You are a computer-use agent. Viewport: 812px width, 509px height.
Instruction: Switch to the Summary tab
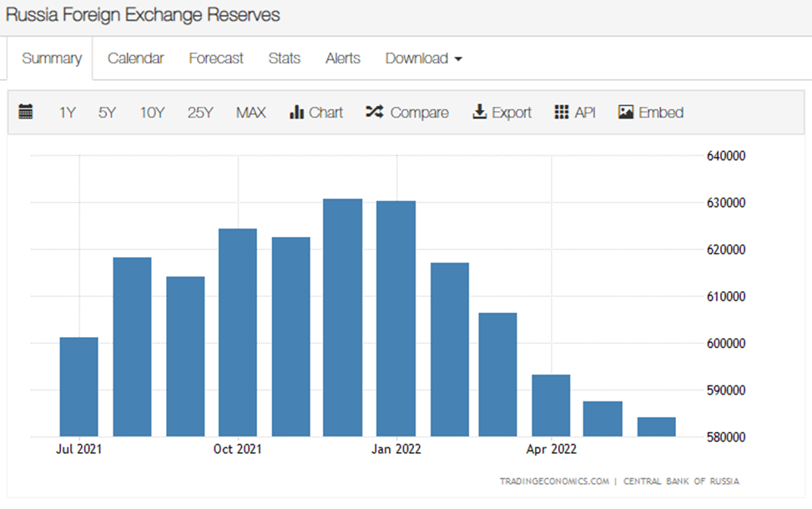tap(52, 58)
